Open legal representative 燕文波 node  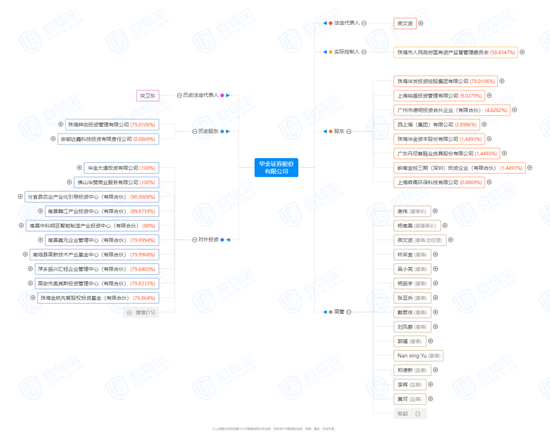(405, 23)
